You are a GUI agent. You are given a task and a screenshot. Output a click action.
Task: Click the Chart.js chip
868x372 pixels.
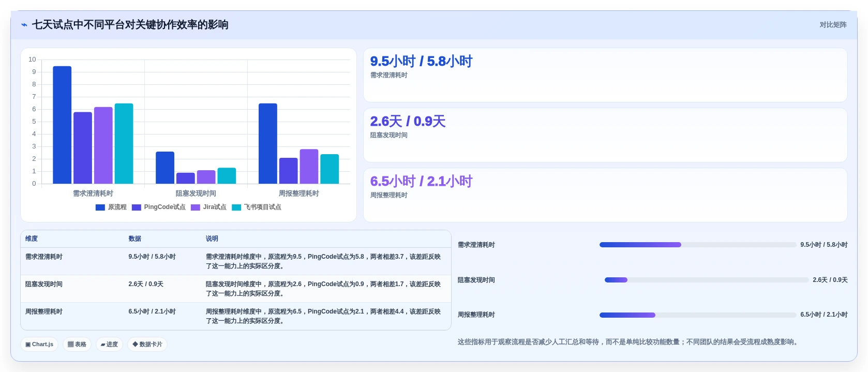[x=39, y=344]
